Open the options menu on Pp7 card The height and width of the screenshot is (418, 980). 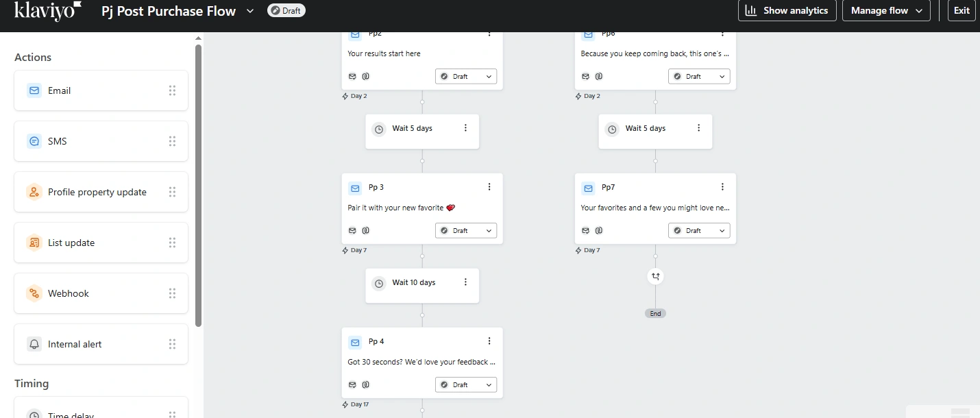(722, 187)
